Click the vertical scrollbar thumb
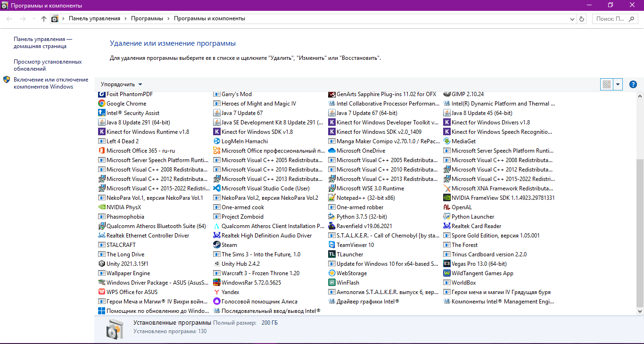The height and width of the screenshot is (344, 644). (x=640, y=233)
